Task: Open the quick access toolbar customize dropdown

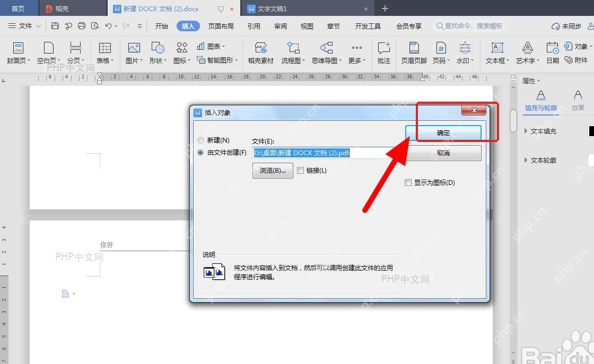Action: click(140, 26)
